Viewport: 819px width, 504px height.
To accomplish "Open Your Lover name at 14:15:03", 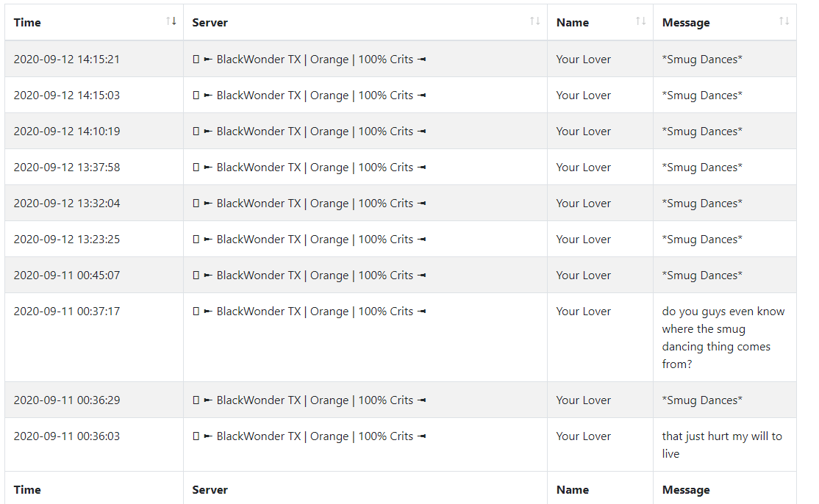I will point(584,96).
